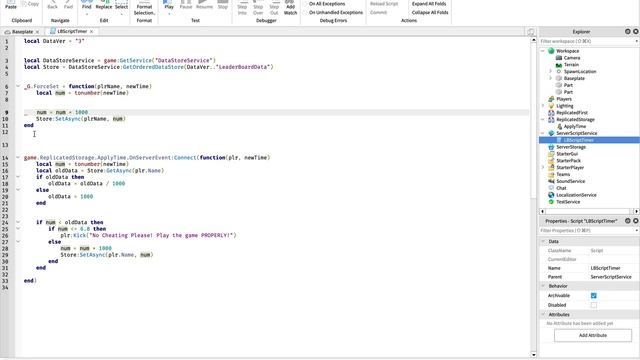Click the Step Over debugger button
640x360 pixels.
pyautogui.click(x=258, y=8)
